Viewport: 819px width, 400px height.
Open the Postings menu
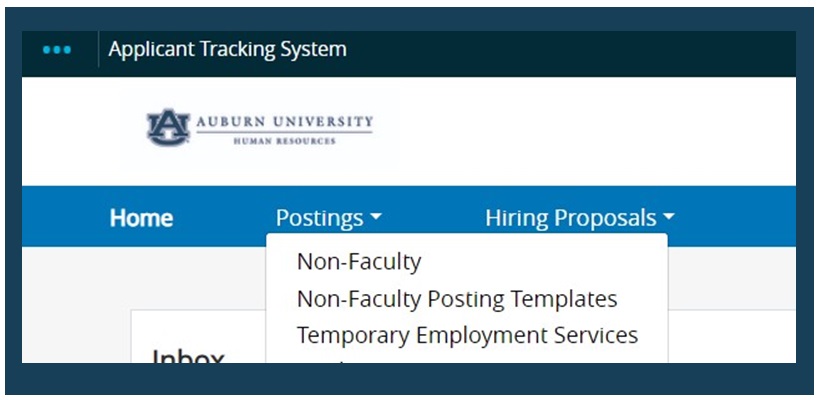320,218
